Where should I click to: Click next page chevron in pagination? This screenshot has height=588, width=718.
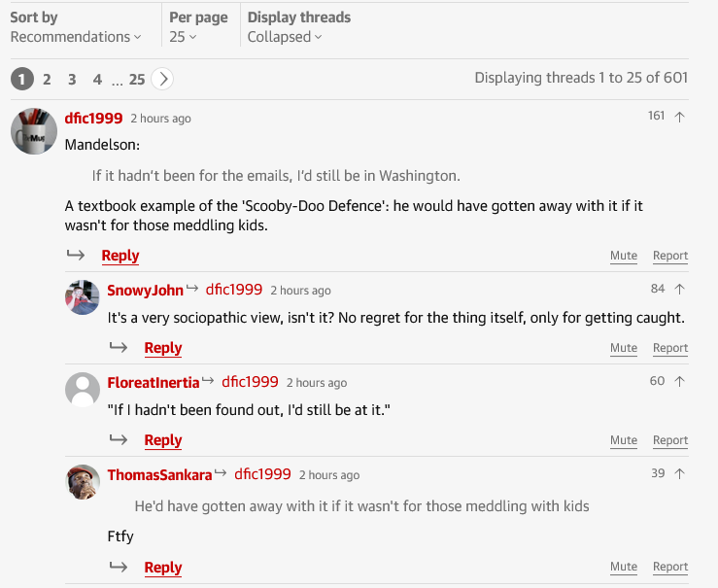[162, 79]
